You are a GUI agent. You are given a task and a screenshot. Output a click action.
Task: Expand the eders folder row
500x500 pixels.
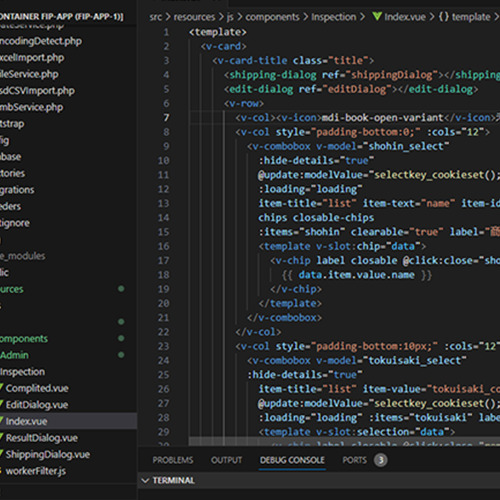click(x=68, y=206)
